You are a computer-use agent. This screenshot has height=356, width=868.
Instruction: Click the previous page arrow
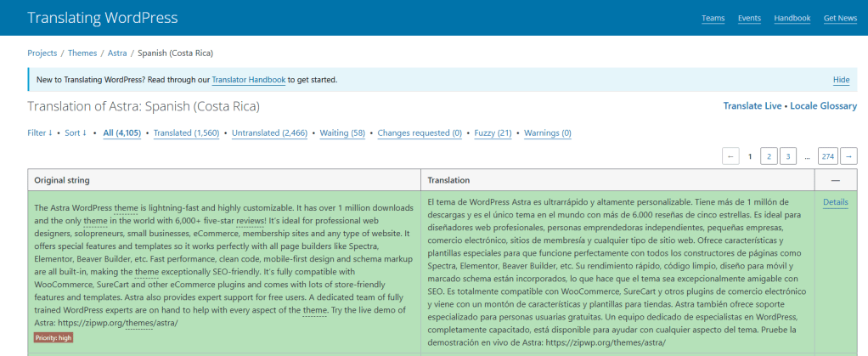tap(730, 156)
